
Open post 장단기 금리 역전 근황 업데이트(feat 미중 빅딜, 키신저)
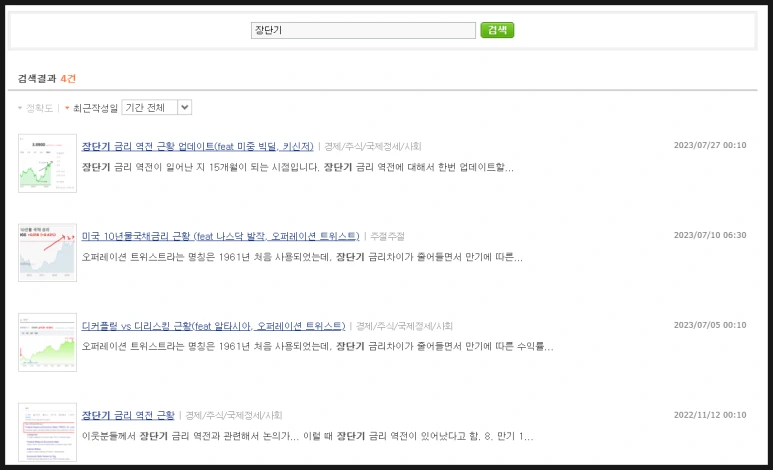[197, 146]
